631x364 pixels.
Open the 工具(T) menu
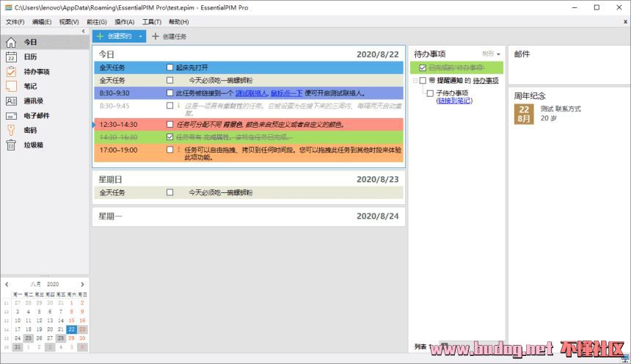[x=152, y=22]
